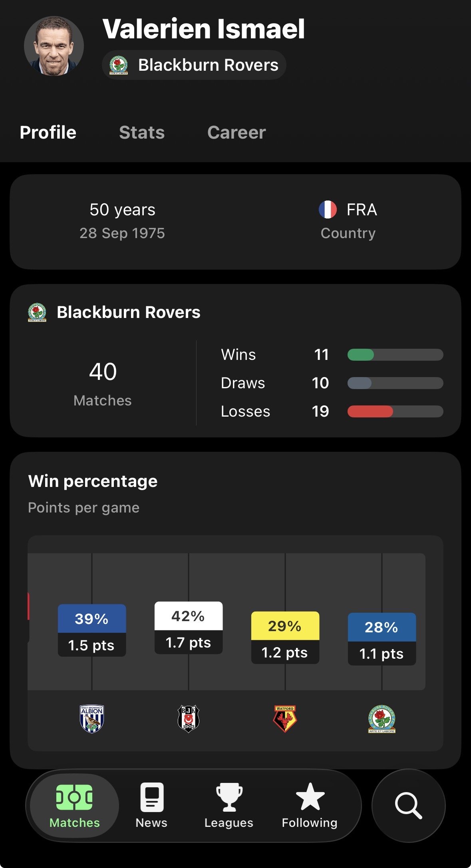
Task: Tap Blackburn Rovers crest in chart
Action: click(382, 719)
